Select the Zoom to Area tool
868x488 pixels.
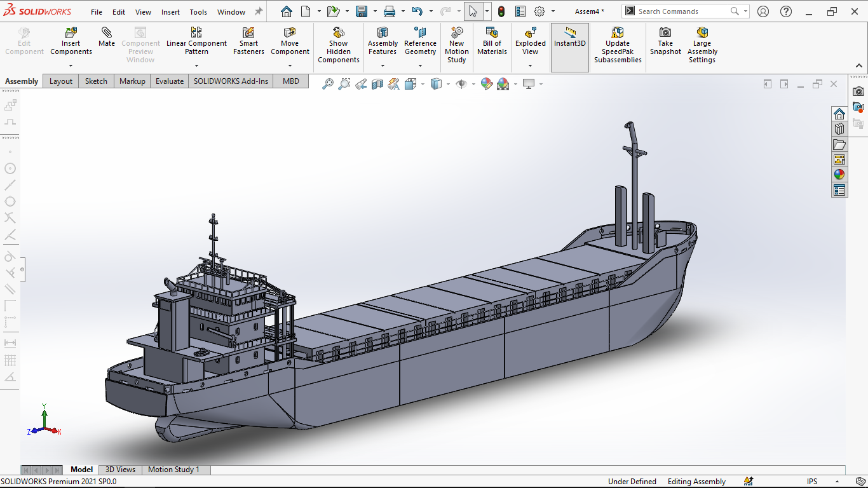(x=344, y=84)
